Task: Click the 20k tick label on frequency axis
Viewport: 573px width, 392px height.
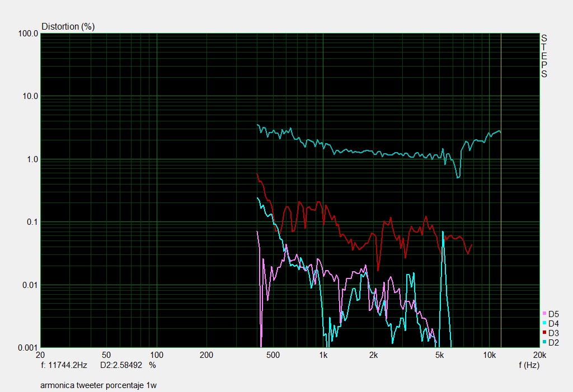Action: 539,355
